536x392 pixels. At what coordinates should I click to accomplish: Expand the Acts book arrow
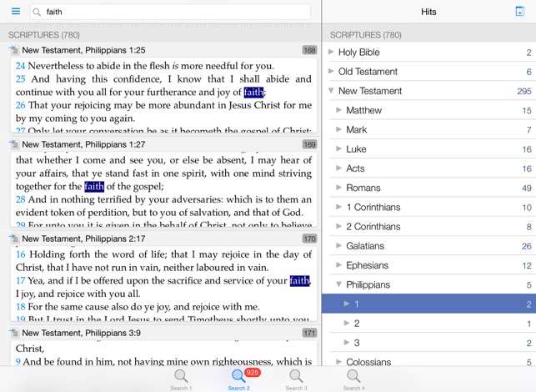338,168
